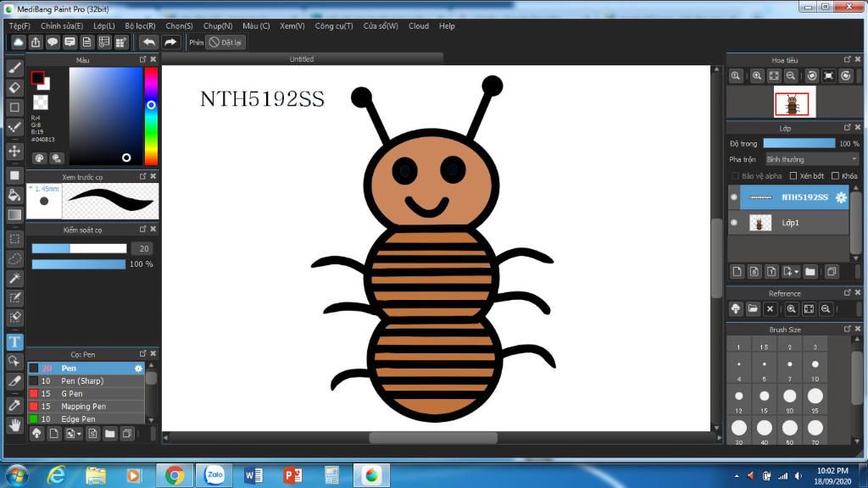The image size is (868, 488).
Task: Open the Chỉnh sửa(E) menu
Action: coord(61,26)
